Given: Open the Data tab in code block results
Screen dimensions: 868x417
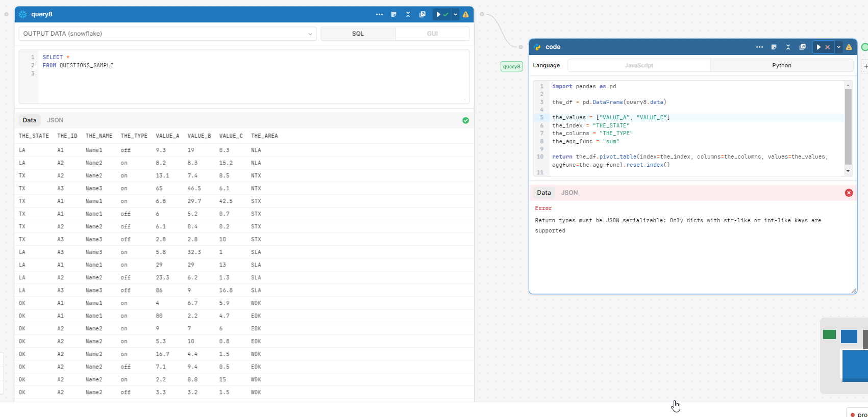Looking at the screenshot, I should (544, 193).
